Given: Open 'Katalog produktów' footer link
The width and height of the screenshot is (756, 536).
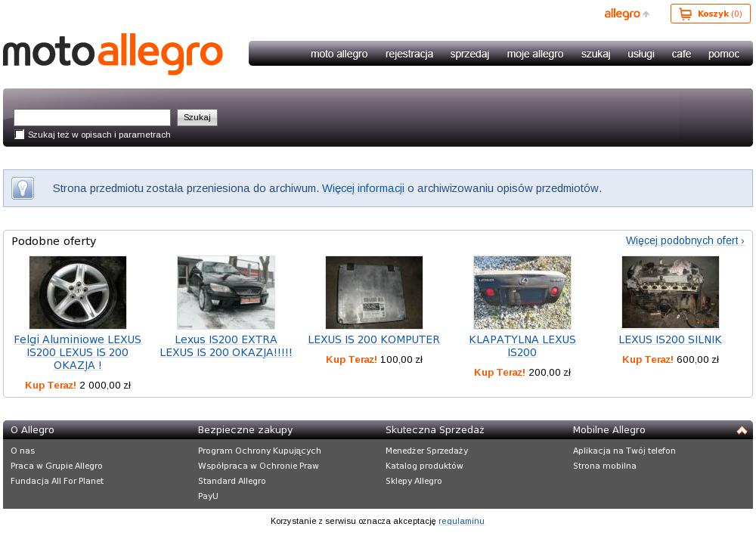Looking at the screenshot, I should (424, 466).
